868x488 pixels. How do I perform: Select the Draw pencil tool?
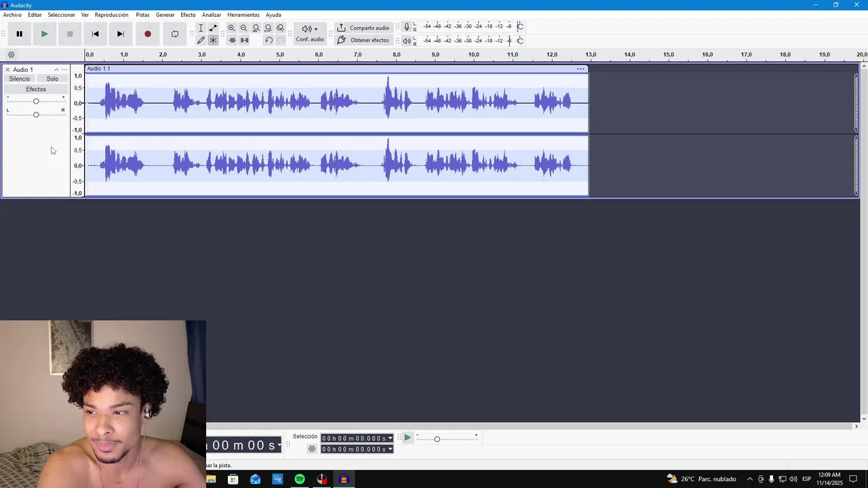tap(201, 40)
